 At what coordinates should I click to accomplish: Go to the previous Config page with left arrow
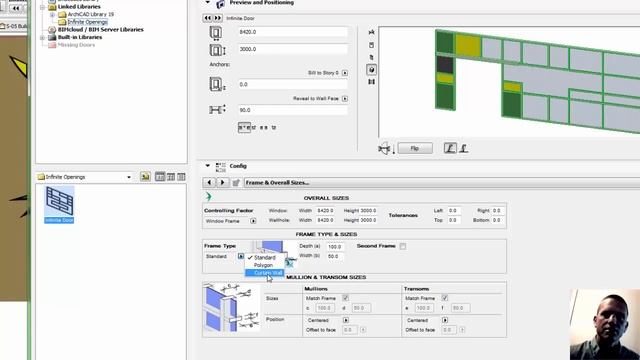click(x=209, y=182)
